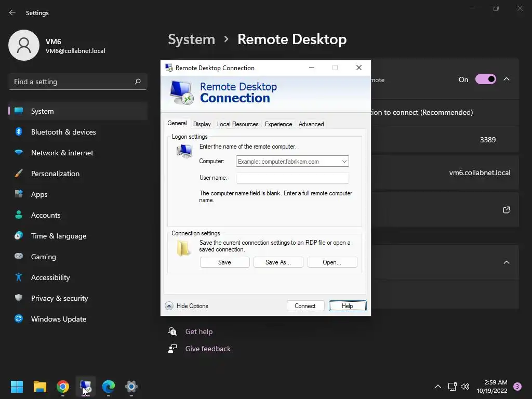The height and width of the screenshot is (399, 532).
Task: Click the taskbar clock showing 2:59 AM
Action: coord(492,387)
